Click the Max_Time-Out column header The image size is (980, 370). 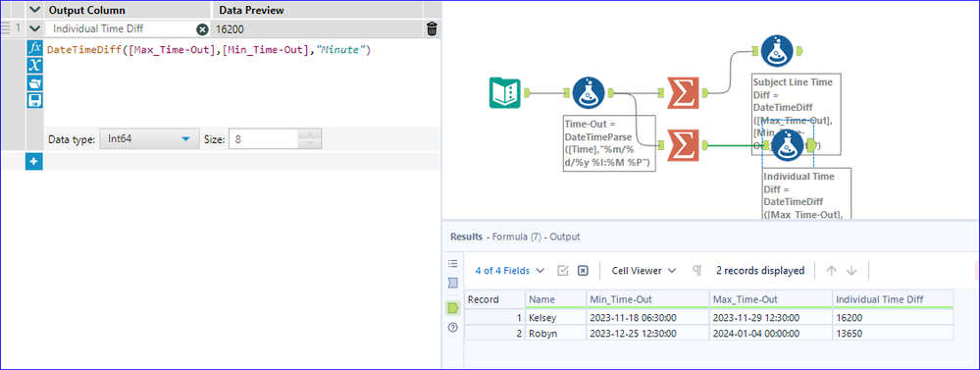pyautogui.click(x=770, y=299)
